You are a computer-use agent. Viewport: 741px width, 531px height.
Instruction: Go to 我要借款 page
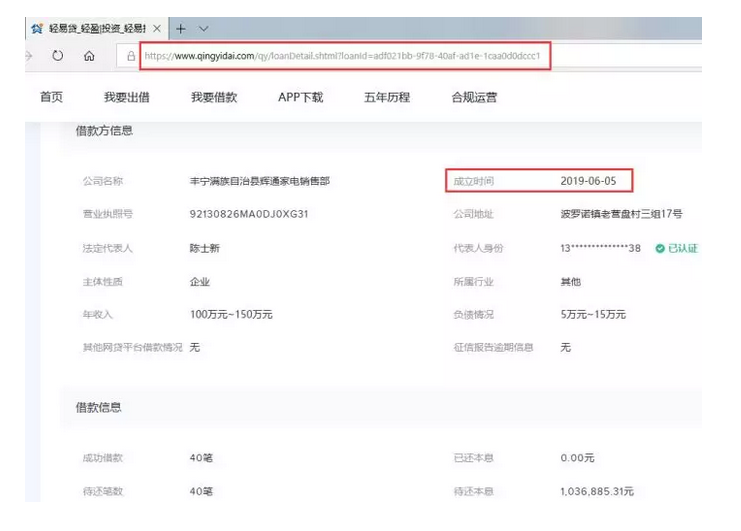(214, 97)
